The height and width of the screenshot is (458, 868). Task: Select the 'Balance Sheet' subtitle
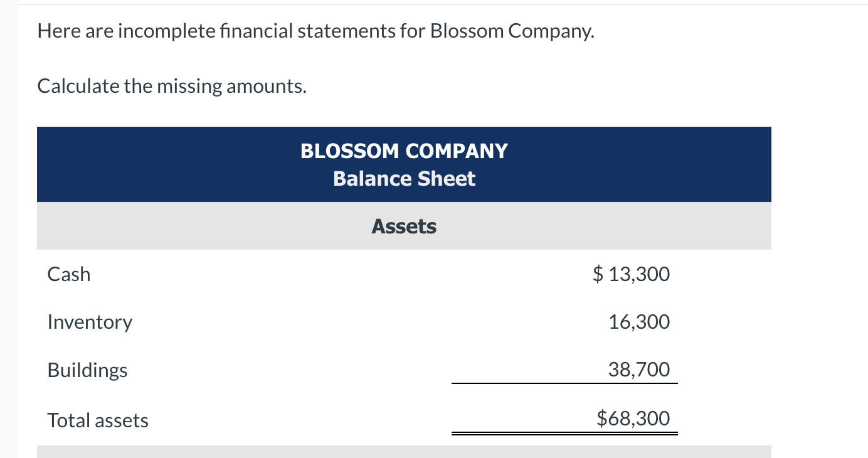point(404,179)
